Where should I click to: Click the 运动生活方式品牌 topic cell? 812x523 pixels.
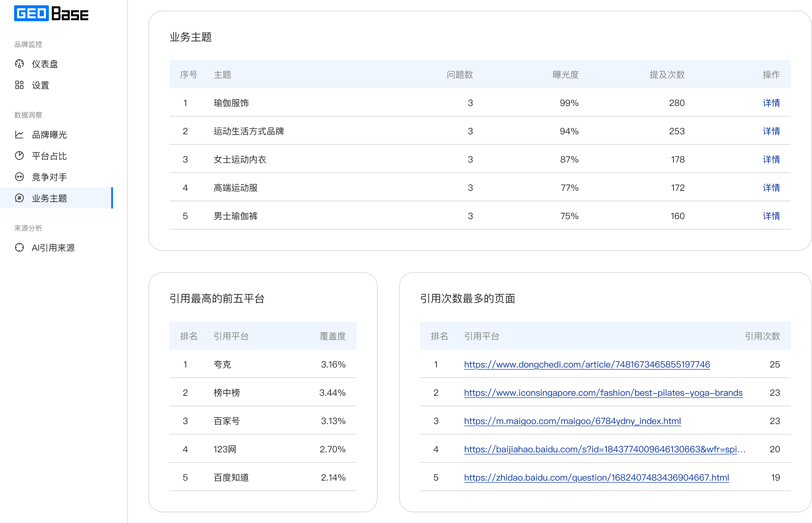(x=249, y=131)
